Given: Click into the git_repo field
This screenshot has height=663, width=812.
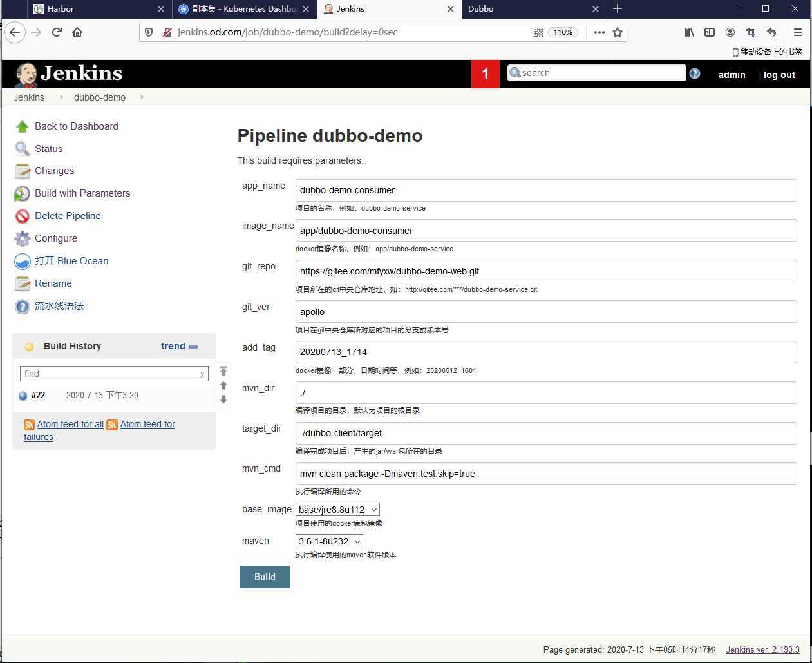Looking at the screenshot, I should [x=546, y=271].
